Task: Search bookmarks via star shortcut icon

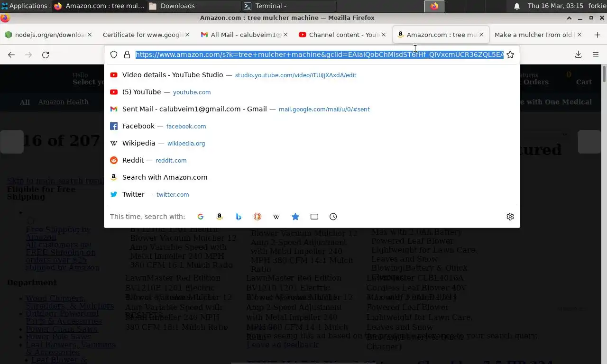Action: pyautogui.click(x=295, y=217)
